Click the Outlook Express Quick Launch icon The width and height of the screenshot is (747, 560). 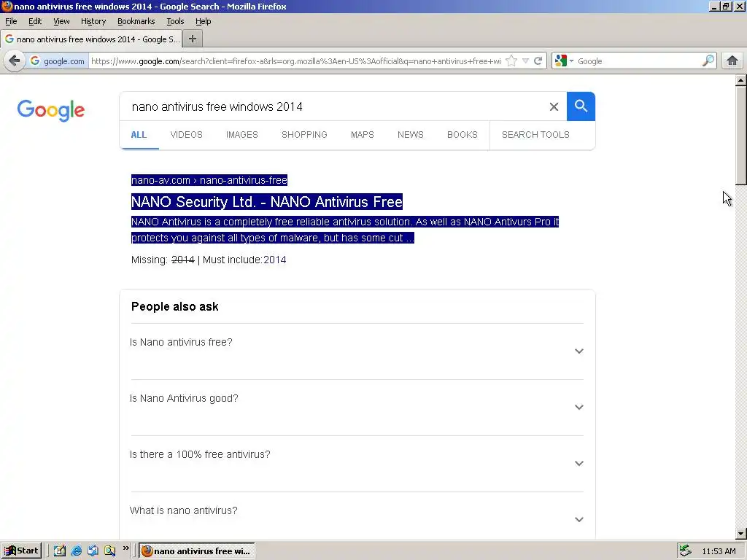[x=93, y=551]
